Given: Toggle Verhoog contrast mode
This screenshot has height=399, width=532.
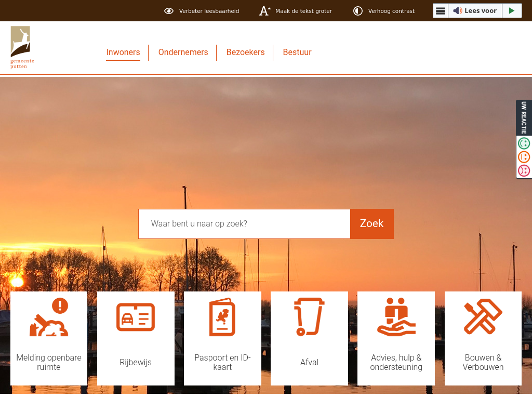Looking at the screenshot, I should (x=384, y=11).
